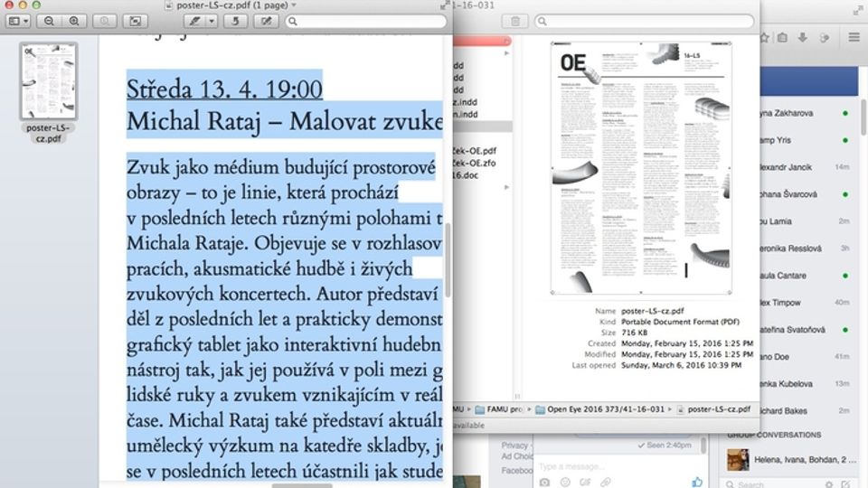Select the file ending ček-OE.pdf
Screen dimensions: 868x488
(x=475, y=151)
